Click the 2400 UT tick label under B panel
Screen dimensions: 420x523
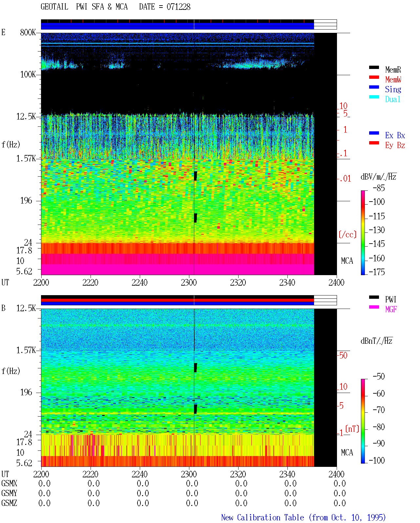(336, 474)
